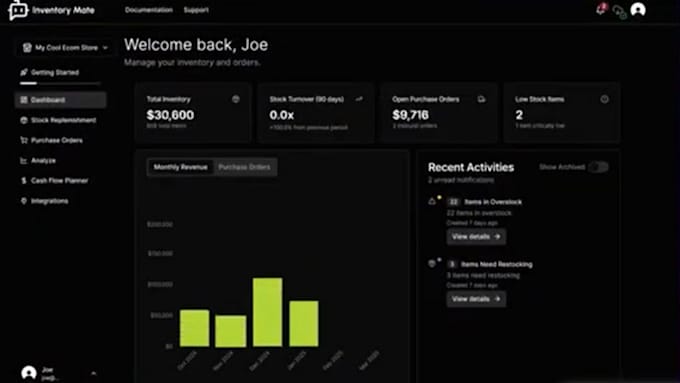Click the first revenue bar in the chart
The width and height of the screenshot is (680, 383).
(x=194, y=328)
